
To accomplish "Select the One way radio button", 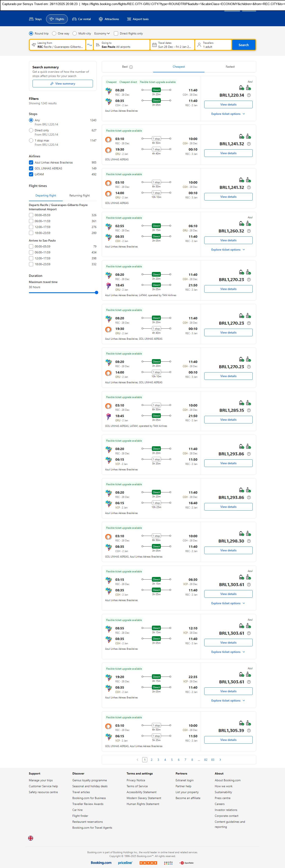I will point(54,33).
